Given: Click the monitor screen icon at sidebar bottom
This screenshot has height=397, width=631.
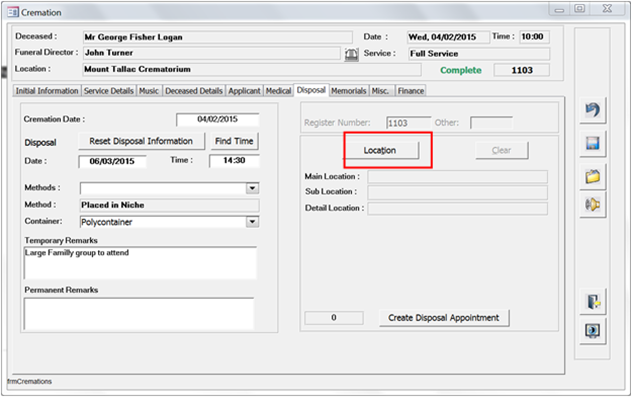Looking at the screenshot, I should (x=592, y=331).
